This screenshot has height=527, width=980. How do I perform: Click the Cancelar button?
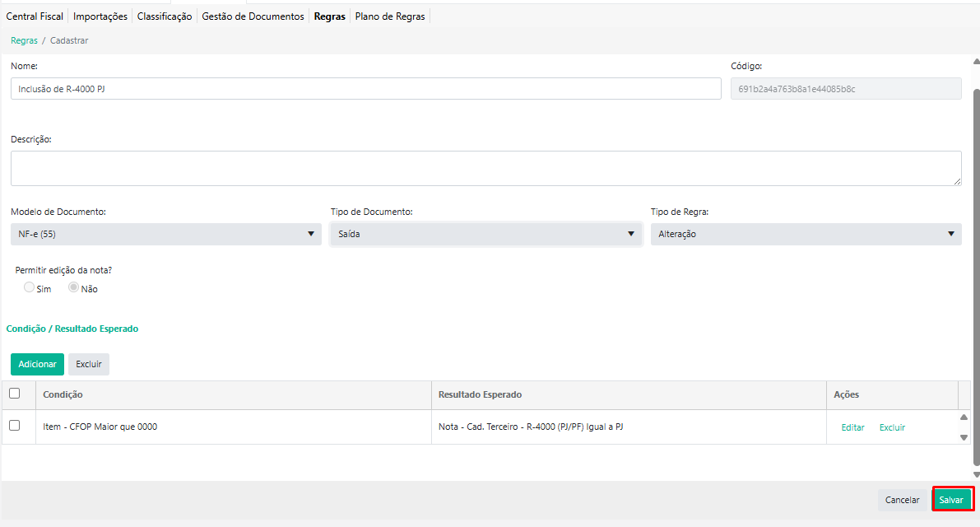[x=902, y=500]
